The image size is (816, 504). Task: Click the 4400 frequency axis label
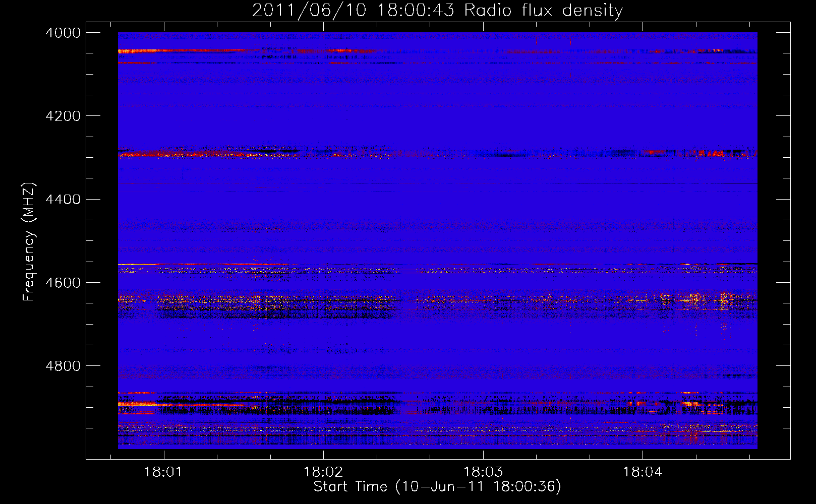(63, 200)
